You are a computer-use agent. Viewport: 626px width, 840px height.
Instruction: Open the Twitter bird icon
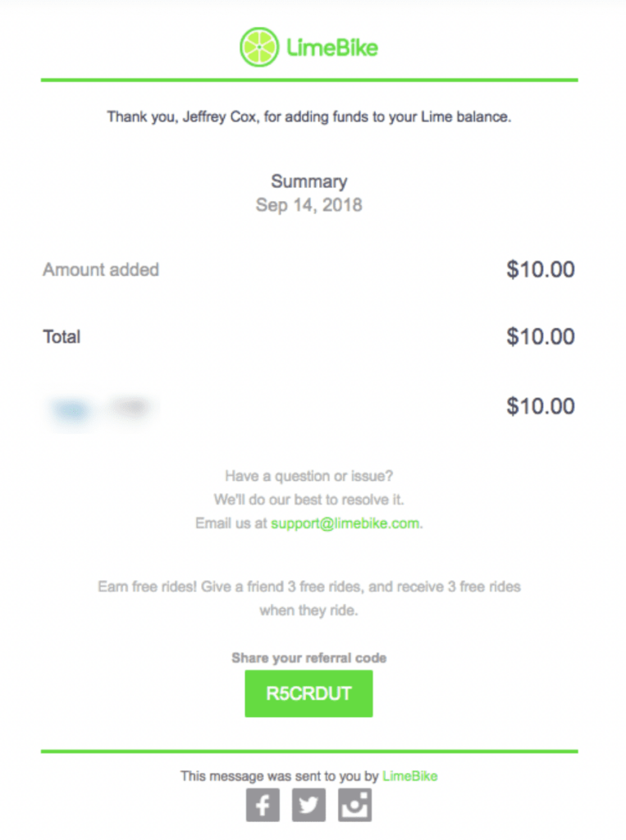pyautogui.click(x=308, y=805)
